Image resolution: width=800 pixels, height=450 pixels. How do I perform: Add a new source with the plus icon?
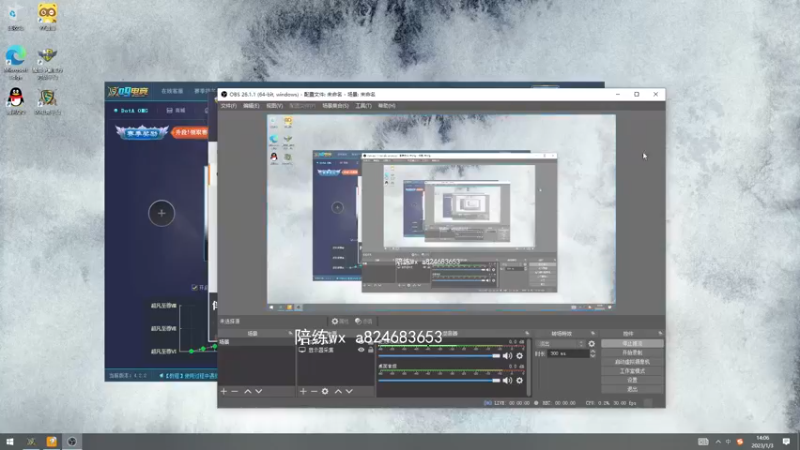303,391
